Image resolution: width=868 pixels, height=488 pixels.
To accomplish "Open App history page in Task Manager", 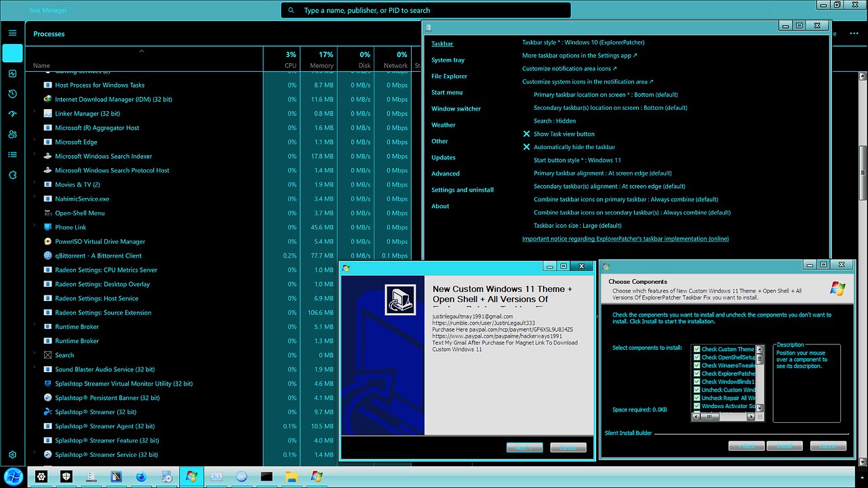I will point(12,94).
